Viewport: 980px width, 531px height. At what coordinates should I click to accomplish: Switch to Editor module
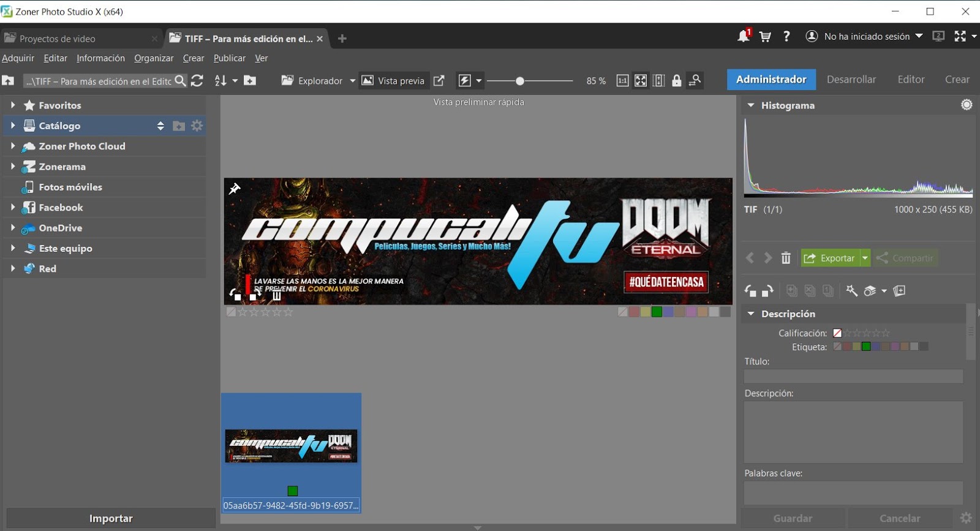911,80
